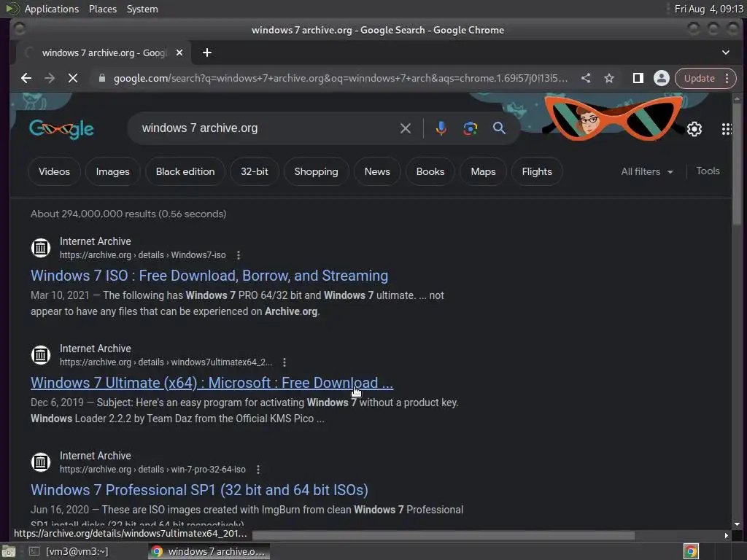
Task: Click the clock showing Fri Aug 4
Action: pos(708,9)
